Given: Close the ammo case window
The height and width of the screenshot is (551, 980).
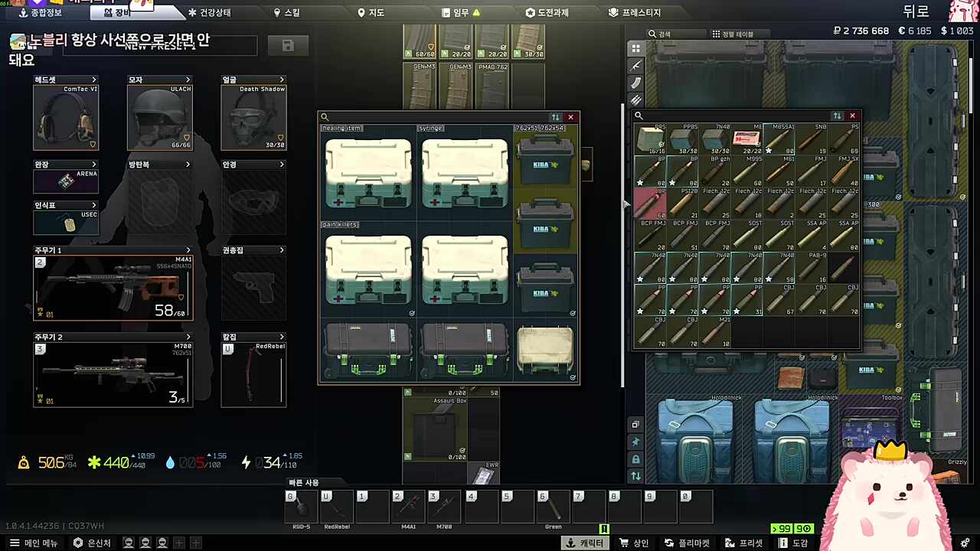Looking at the screenshot, I should (x=852, y=116).
